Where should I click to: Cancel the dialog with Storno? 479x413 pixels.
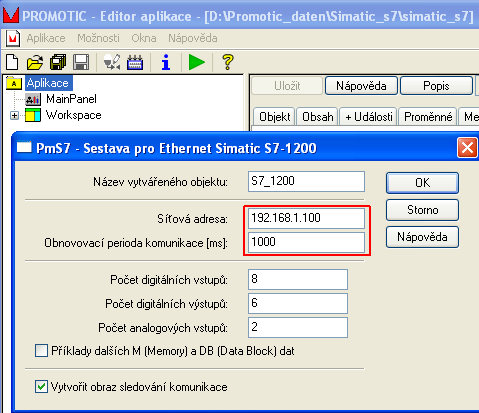click(422, 210)
